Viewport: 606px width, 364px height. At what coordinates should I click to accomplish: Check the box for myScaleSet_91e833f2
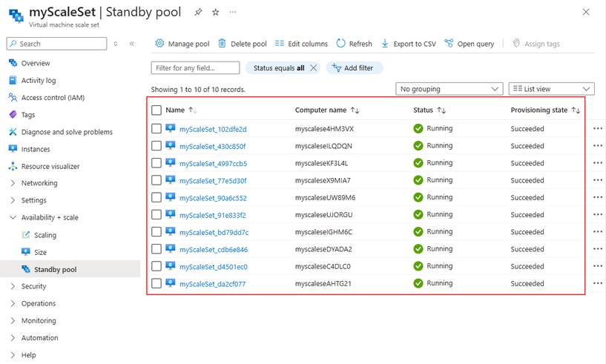coord(157,214)
